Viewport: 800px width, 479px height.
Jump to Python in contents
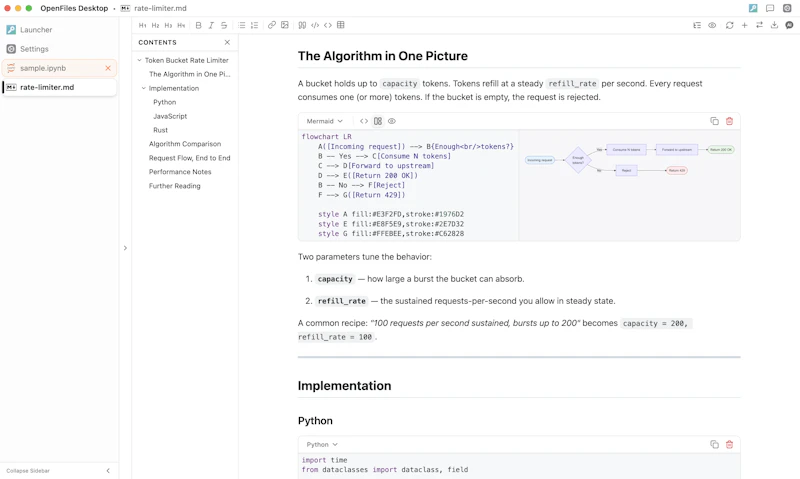point(164,102)
